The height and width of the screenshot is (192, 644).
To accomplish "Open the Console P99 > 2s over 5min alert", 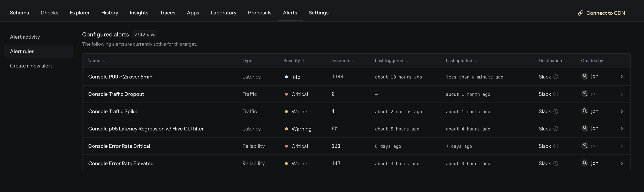I will [x=120, y=77].
